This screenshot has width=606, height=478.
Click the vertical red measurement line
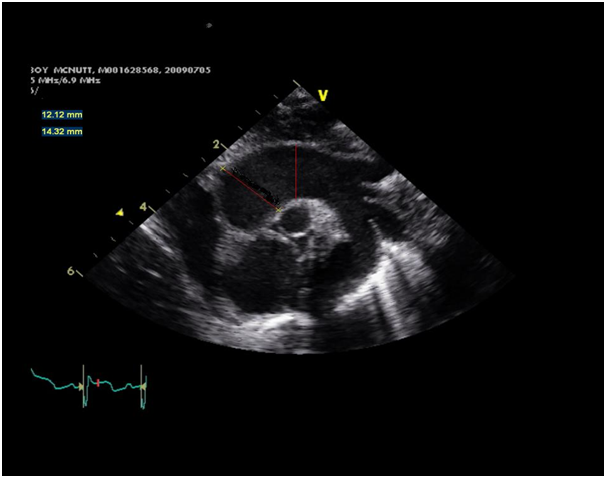296,170
